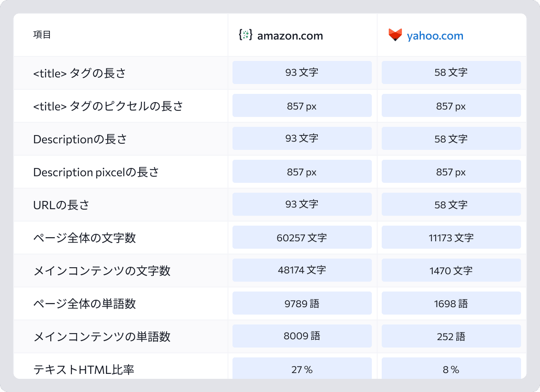Click the 1698 語 cell
The image size is (540, 392).
[451, 303]
